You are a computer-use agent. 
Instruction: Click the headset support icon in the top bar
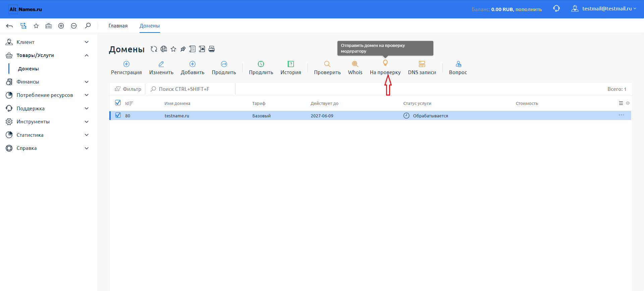(x=556, y=9)
